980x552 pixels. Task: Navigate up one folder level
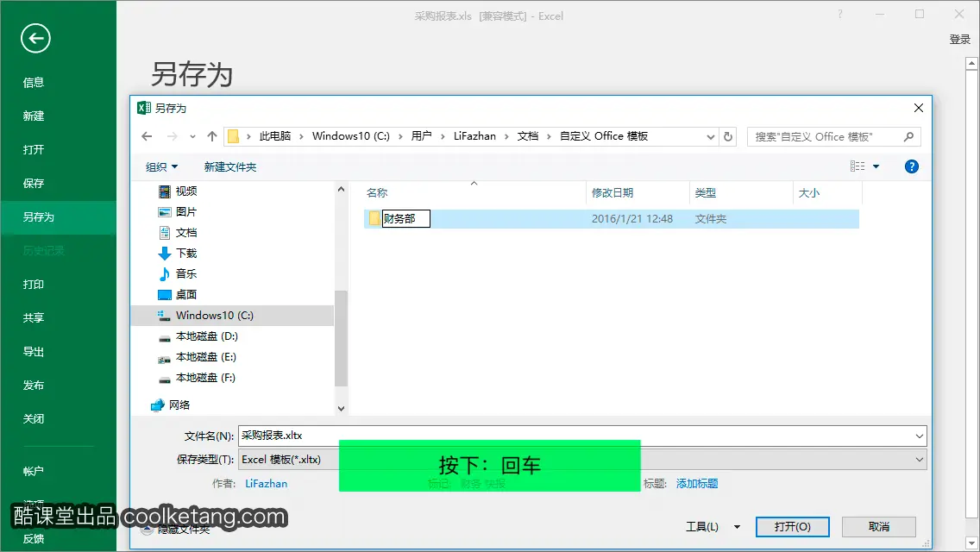[212, 136]
